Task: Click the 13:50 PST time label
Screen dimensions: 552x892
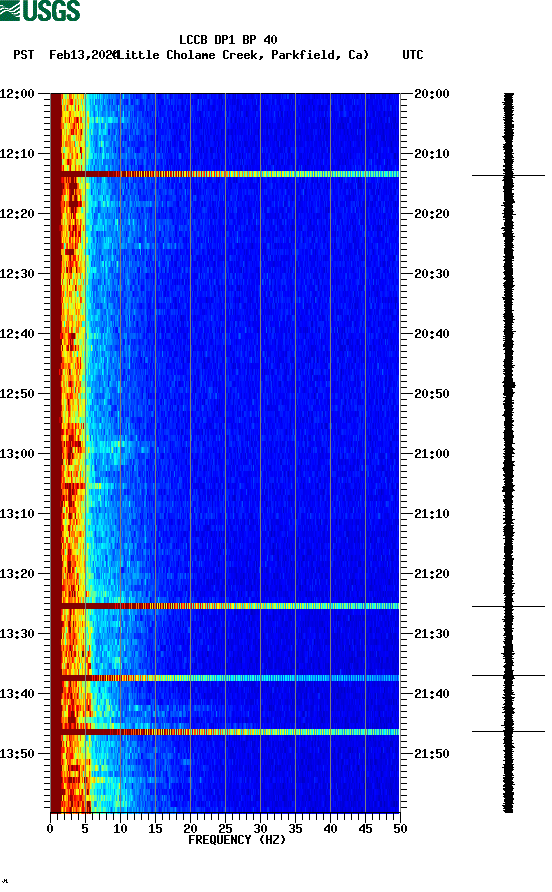Action: pos(17,754)
